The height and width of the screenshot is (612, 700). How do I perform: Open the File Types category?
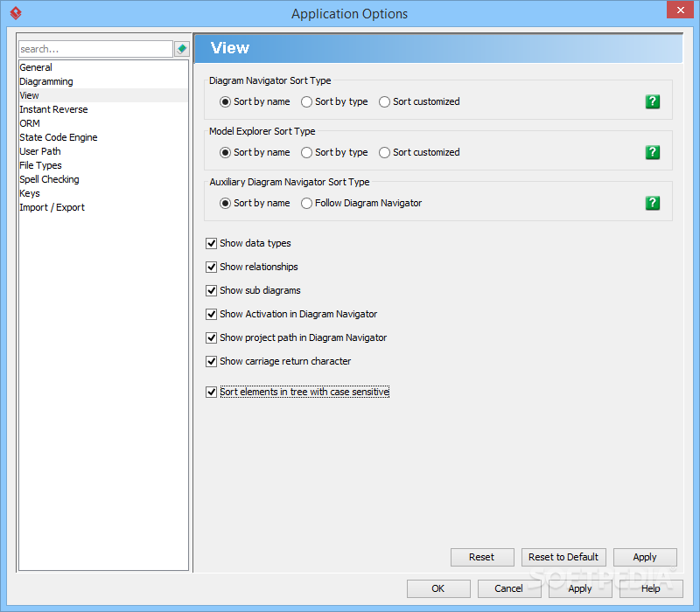click(x=103, y=165)
